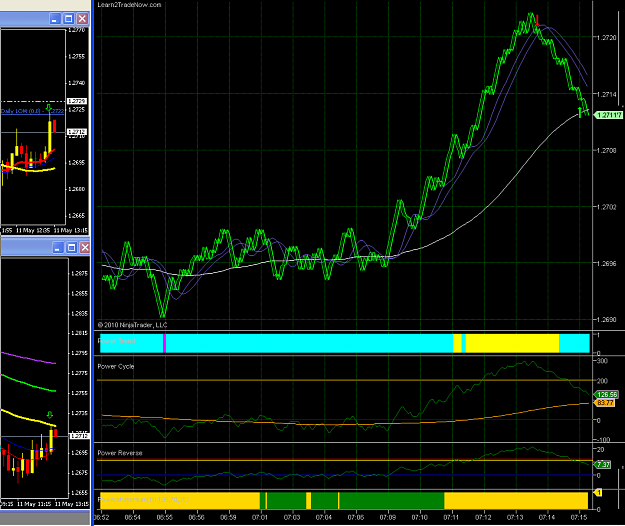Close the lower left chart window
Image resolution: width=625 pixels, height=526 pixels.
tap(85, 247)
